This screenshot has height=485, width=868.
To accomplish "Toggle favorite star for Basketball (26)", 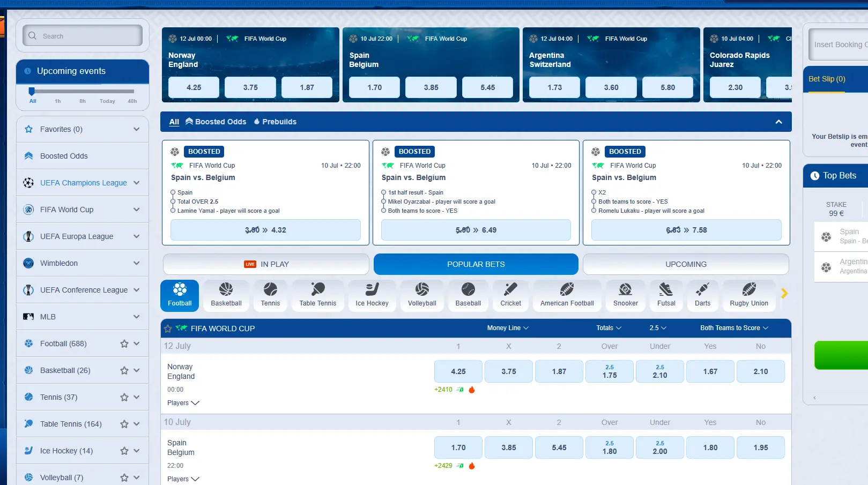I will point(124,370).
